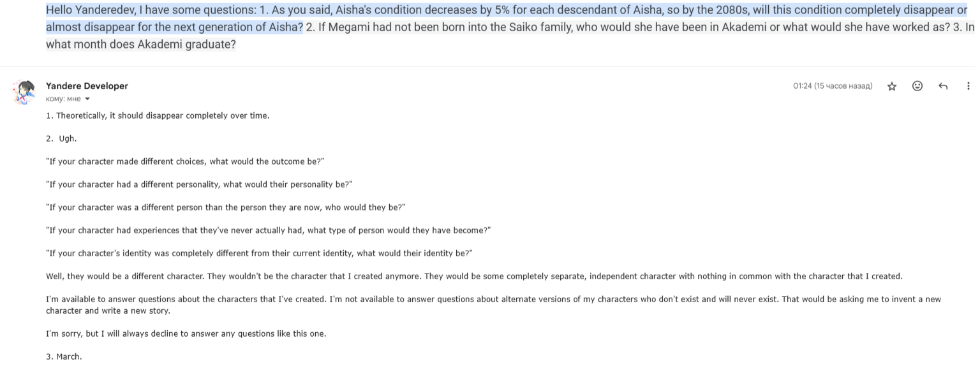Open the three-dot more options menu
Screen dimensions: 980x366
tap(969, 86)
